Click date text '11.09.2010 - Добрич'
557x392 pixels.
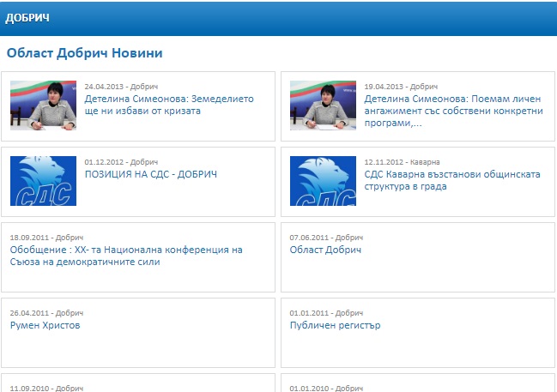click(46, 389)
